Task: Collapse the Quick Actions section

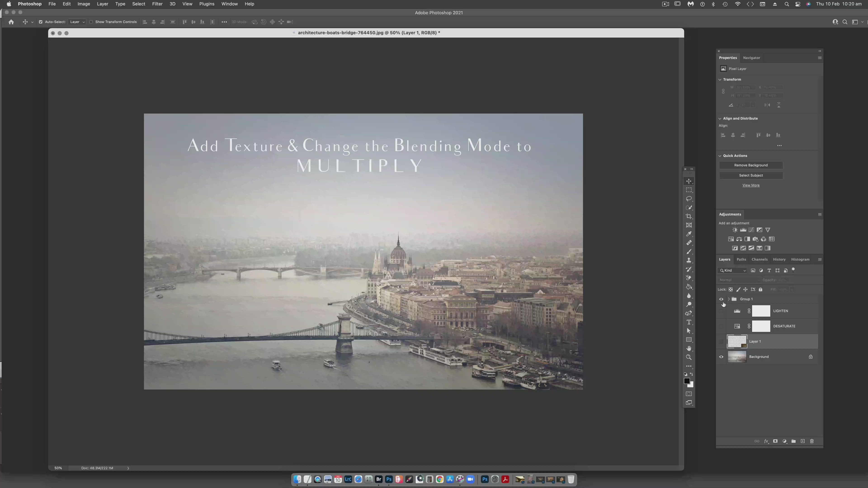Action: pyautogui.click(x=720, y=156)
